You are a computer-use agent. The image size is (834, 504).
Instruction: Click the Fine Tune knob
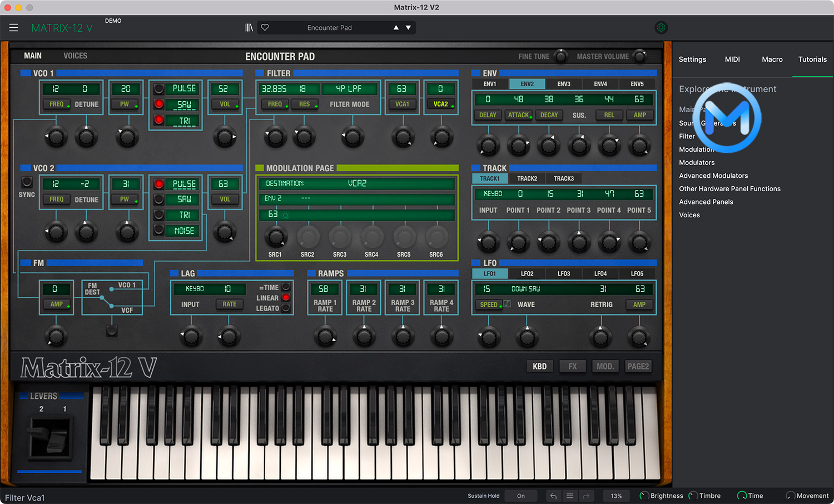562,56
